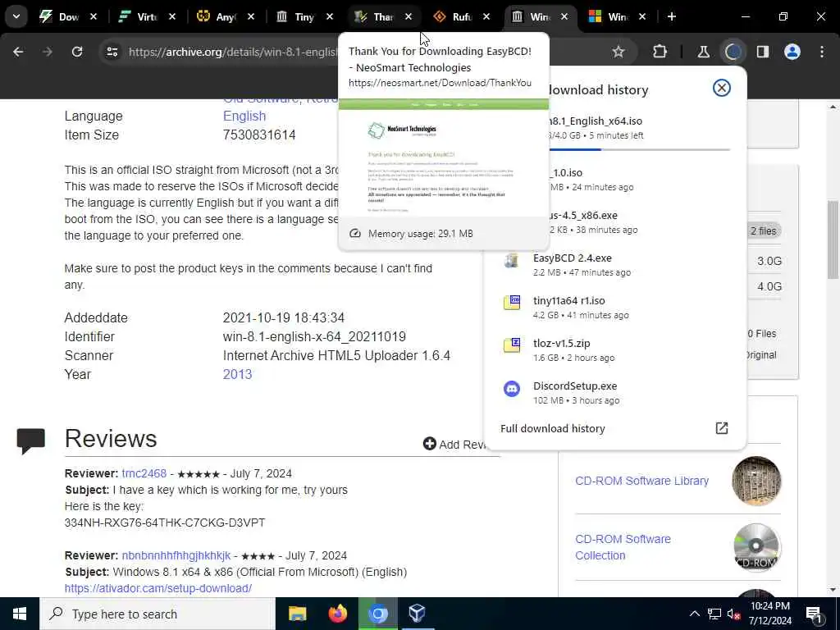Screen dimensions: 840x630
Task: Open CD-ROM Software Collection link
Action: (x=623, y=547)
